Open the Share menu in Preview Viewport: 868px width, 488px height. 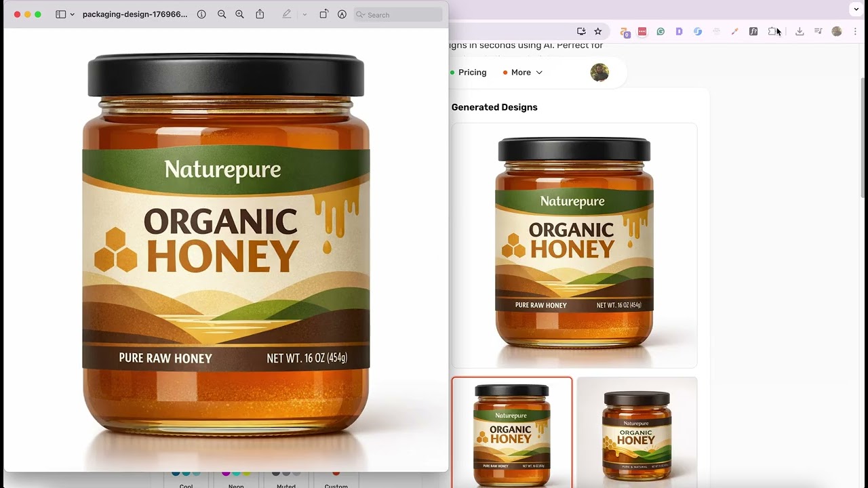click(x=260, y=14)
